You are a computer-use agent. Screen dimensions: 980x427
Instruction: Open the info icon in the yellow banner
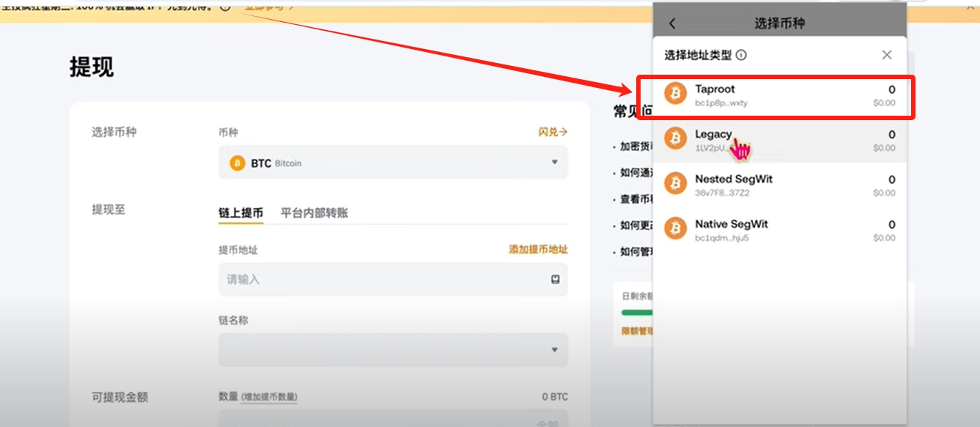[225, 6]
